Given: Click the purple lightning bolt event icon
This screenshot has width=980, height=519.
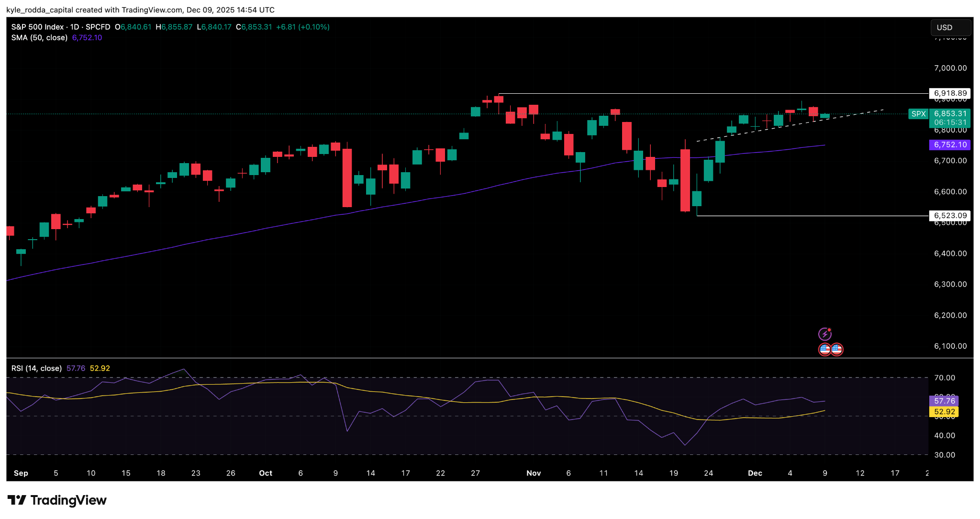Looking at the screenshot, I should (x=824, y=334).
